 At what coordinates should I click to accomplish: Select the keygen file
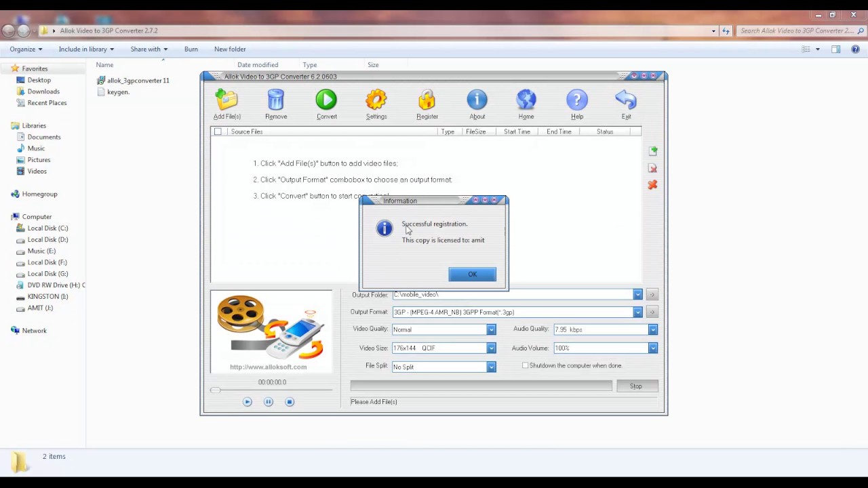point(113,92)
